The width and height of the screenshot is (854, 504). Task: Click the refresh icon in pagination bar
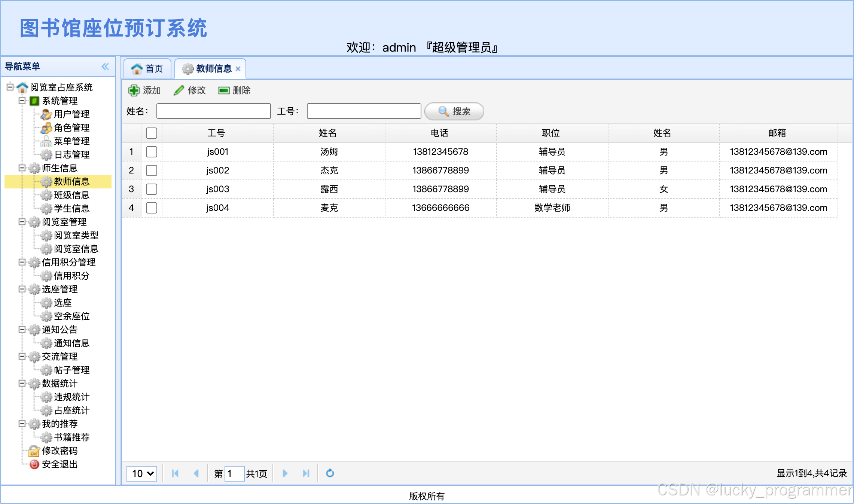coord(330,473)
